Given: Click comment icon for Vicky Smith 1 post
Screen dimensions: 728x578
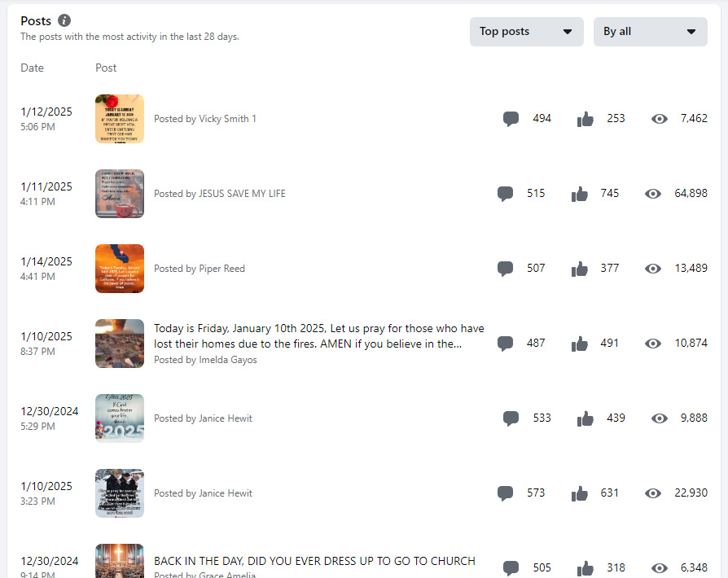Looking at the screenshot, I should (x=511, y=119).
